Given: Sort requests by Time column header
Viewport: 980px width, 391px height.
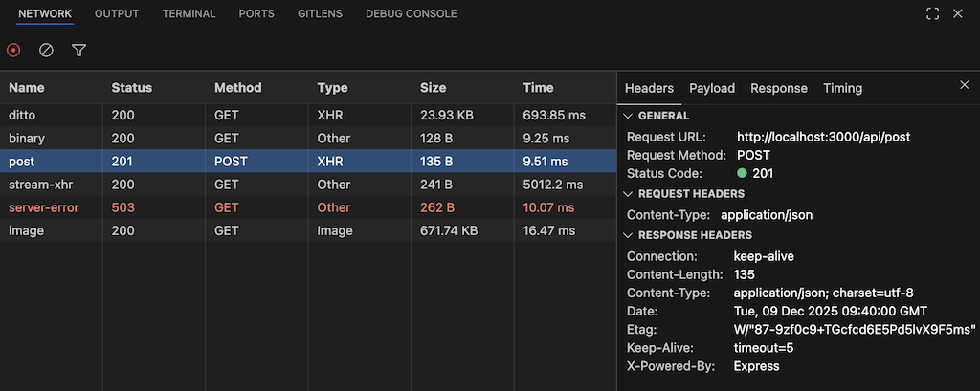Looking at the screenshot, I should click(538, 88).
